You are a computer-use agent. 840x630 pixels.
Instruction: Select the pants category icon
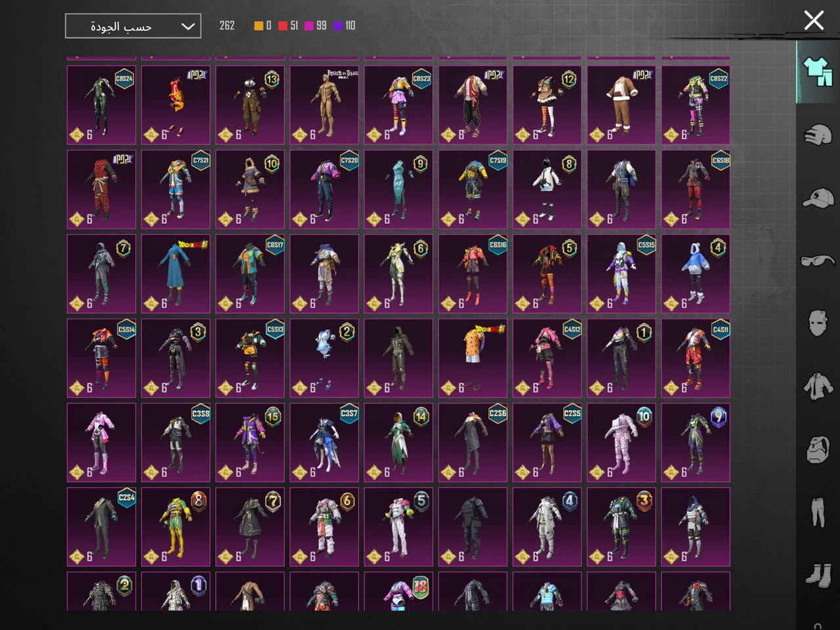817,512
